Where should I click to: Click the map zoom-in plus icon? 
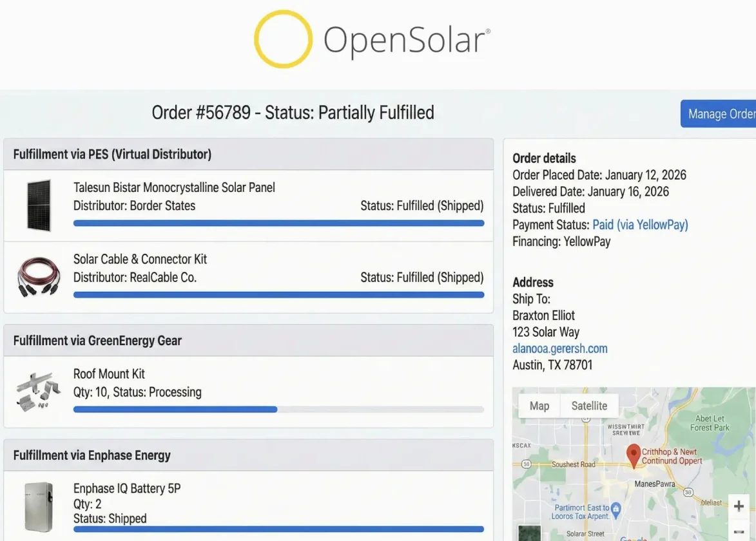click(x=739, y=506)
